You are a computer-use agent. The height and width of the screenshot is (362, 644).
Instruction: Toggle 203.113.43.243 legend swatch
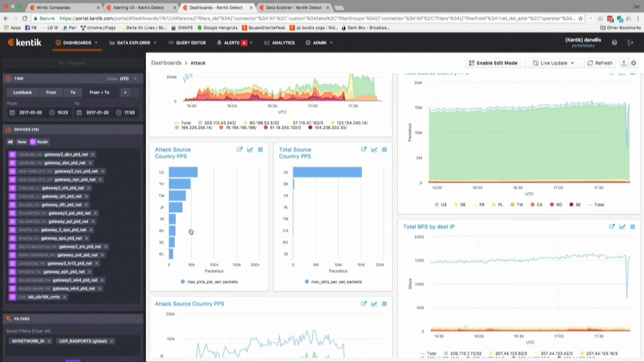[x=200, y=123]
